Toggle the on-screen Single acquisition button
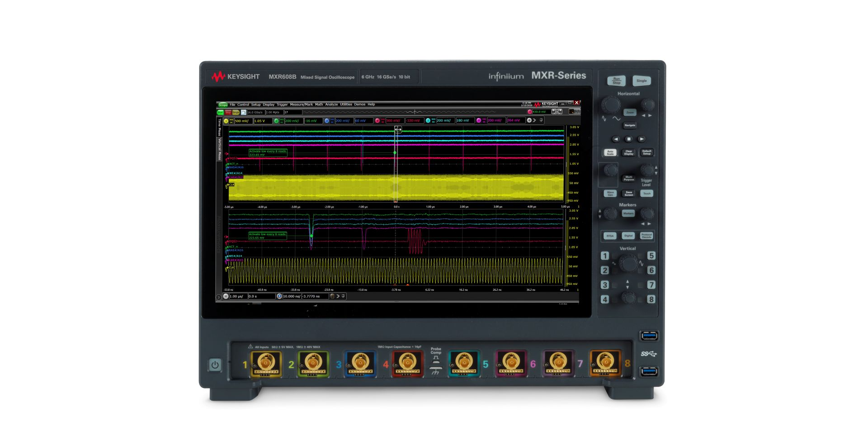 [236, 112]
